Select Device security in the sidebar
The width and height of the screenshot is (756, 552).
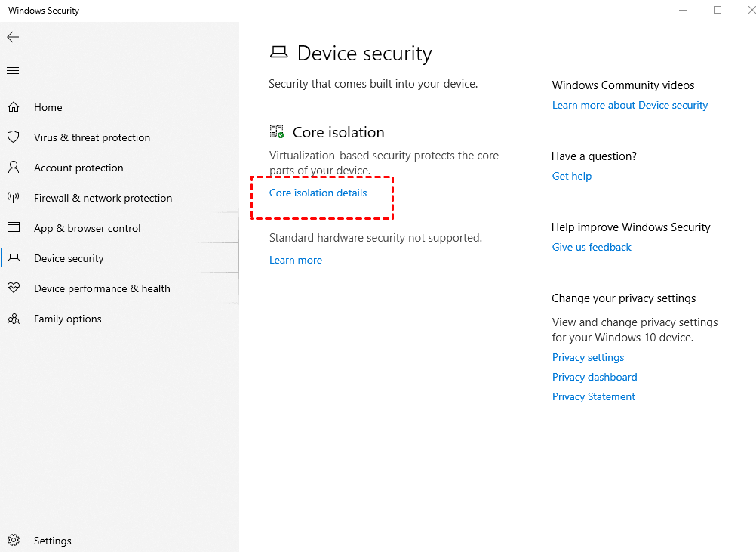[69, 258]
